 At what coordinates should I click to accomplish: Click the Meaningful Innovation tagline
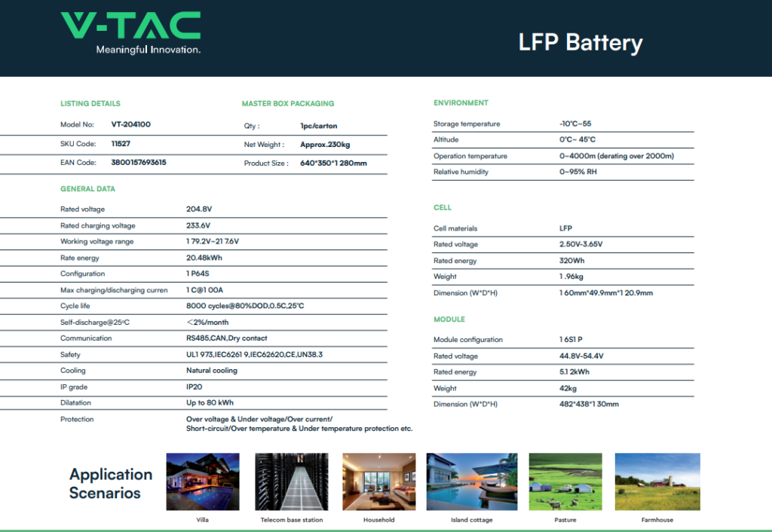148,50
